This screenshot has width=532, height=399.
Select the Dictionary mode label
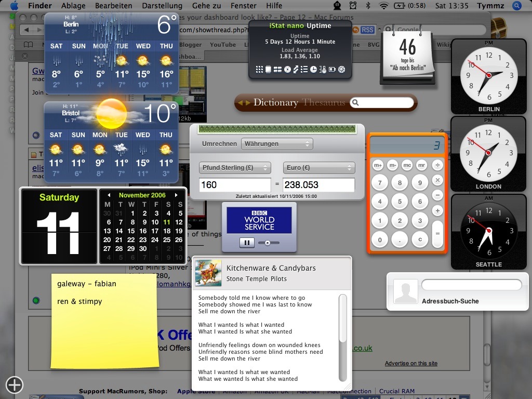[276, 102]
